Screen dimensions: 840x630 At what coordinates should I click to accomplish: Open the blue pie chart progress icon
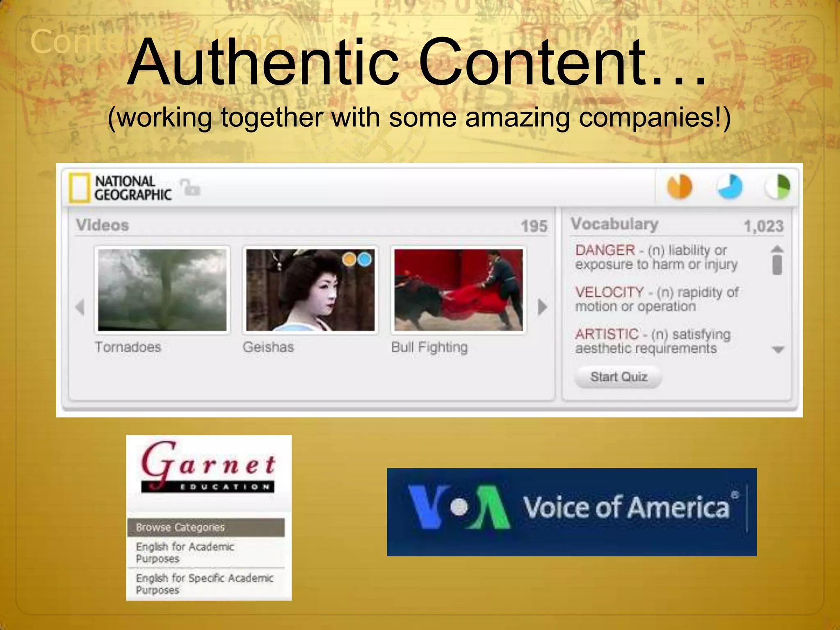tap(729, 187)
